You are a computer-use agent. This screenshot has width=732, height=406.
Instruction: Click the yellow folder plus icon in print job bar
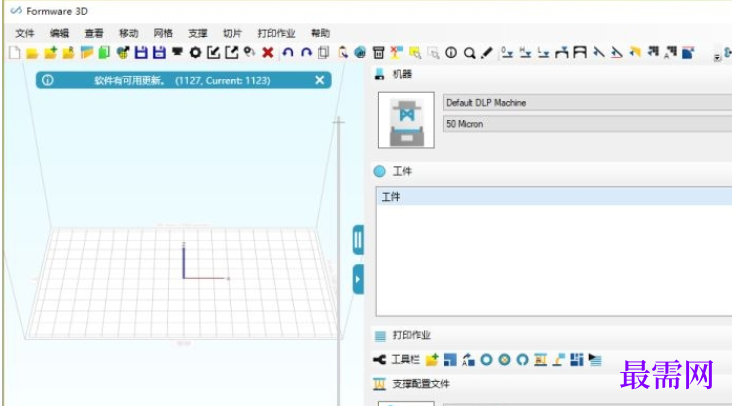click(432, 359)
